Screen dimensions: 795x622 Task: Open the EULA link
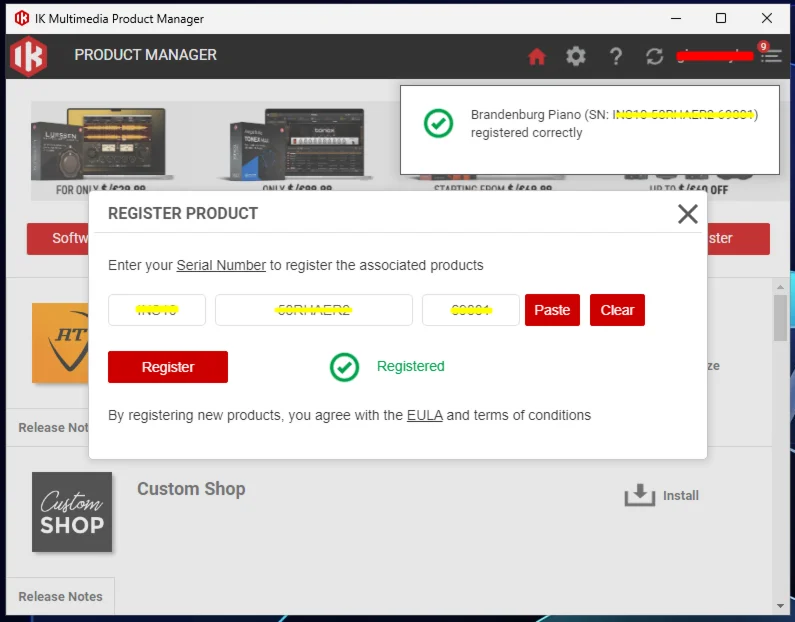424,415
